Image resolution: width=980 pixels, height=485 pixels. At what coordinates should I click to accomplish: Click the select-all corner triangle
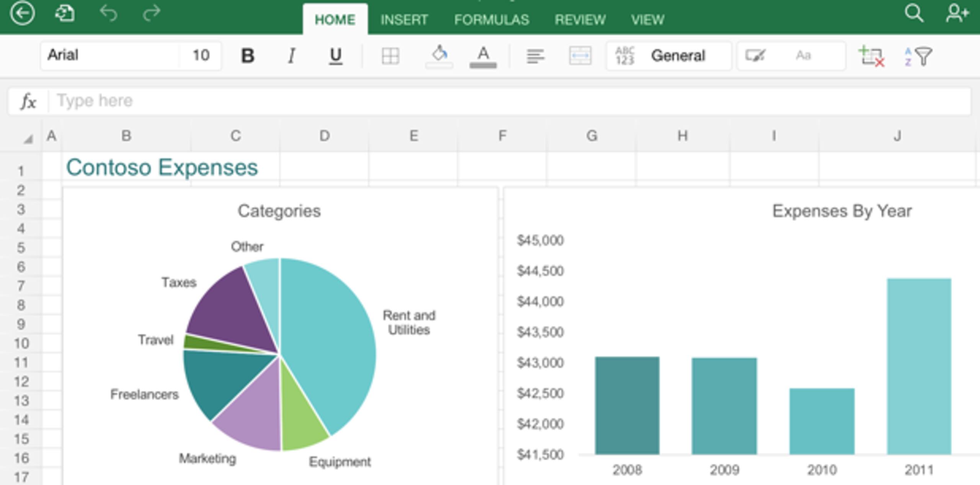(28, 138)
